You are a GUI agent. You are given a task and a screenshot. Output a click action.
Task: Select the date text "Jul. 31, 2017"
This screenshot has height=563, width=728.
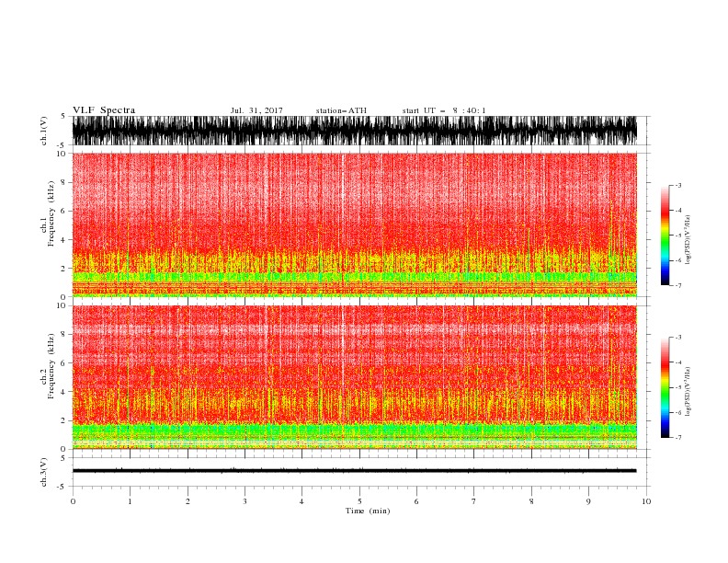coord(256,110)
